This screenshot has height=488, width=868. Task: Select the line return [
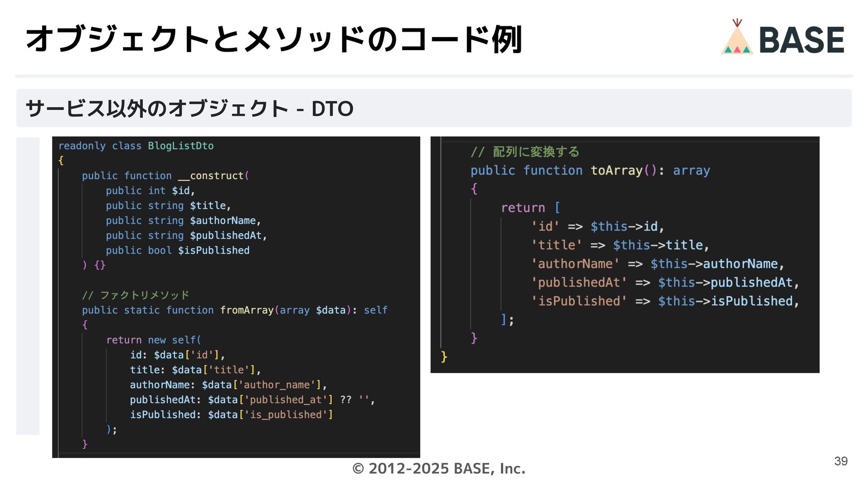pos(531,208)
